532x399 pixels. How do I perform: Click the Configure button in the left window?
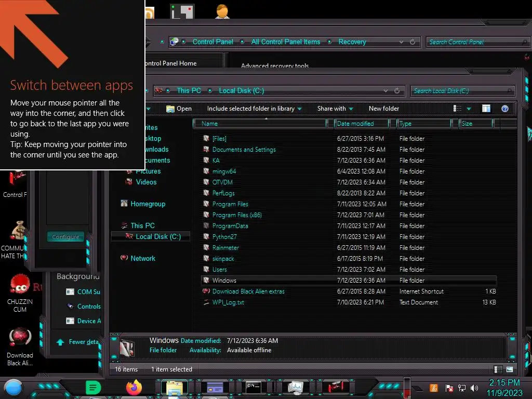65,236
